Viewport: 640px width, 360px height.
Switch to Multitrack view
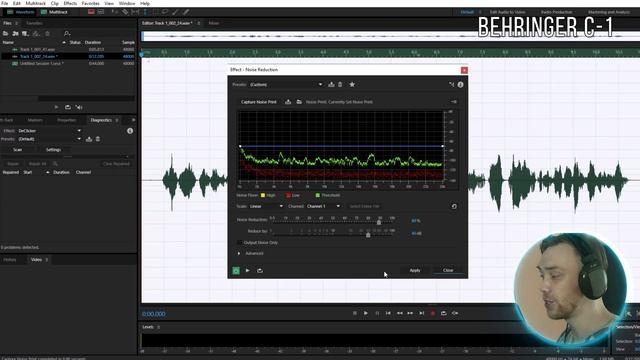(x=54, y=12)
